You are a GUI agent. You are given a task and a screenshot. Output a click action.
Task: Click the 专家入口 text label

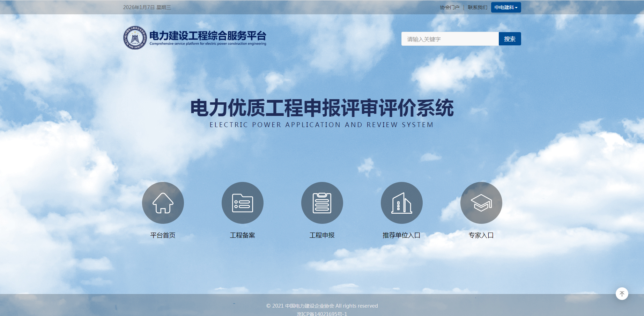pyautogui.click(x=481, y=235)
